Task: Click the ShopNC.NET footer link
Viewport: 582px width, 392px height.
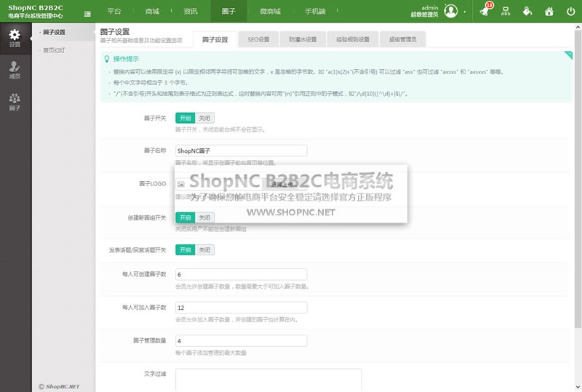Action: click(59, 386)
